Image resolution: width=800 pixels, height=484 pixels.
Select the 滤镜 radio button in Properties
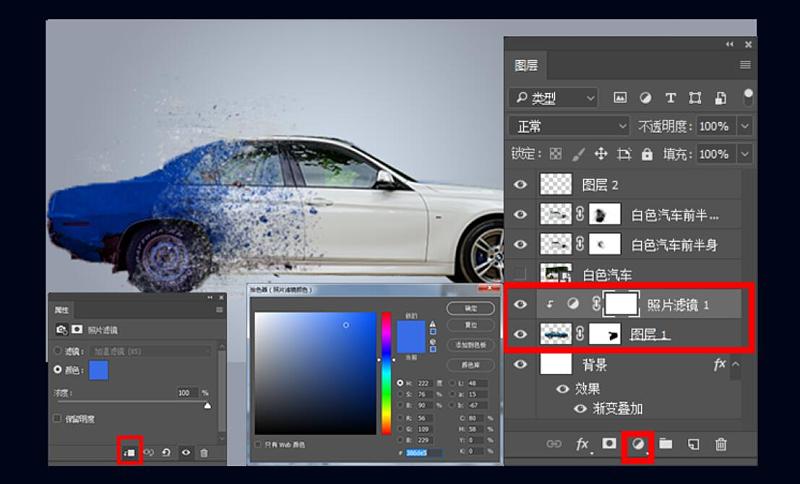tap(57, 351)
